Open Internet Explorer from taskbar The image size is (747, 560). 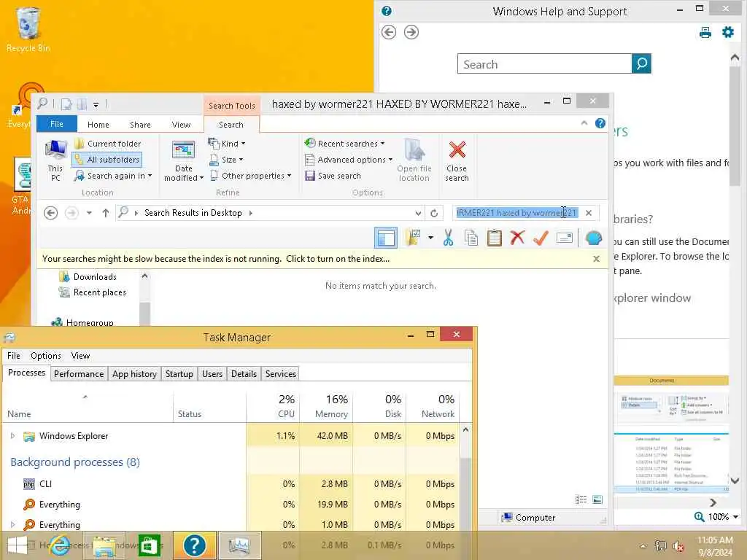pyautogui.click(x=61, y=545)
